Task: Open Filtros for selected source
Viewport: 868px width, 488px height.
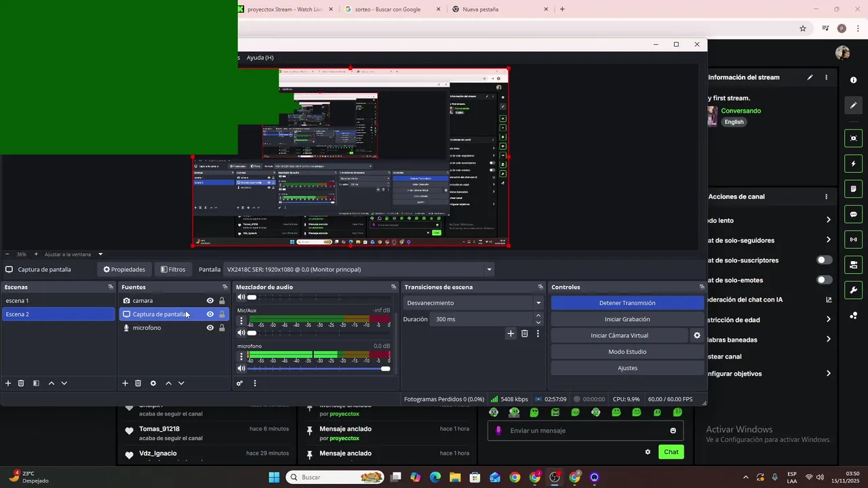Action: tap(173, 270)
